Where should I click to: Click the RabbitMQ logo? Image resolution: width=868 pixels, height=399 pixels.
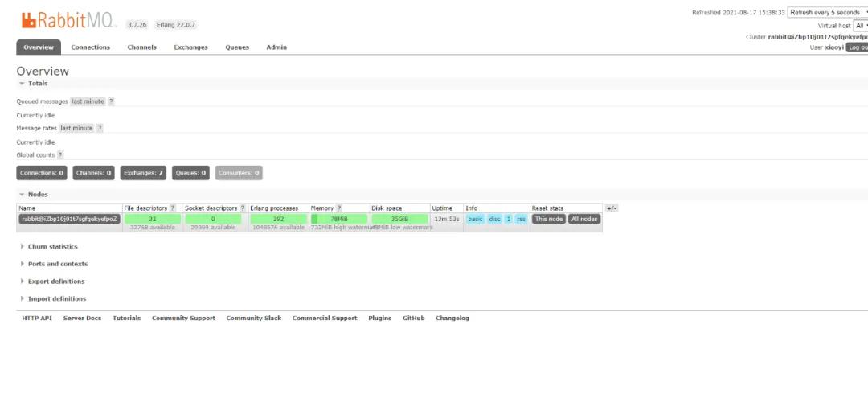tap(69, 20)
